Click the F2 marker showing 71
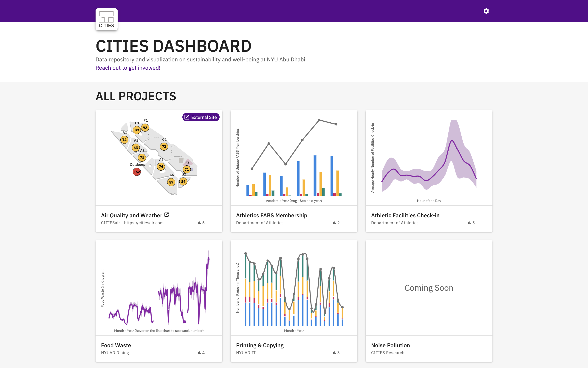This screenshot has height=368, width=588. pos(187,169)
